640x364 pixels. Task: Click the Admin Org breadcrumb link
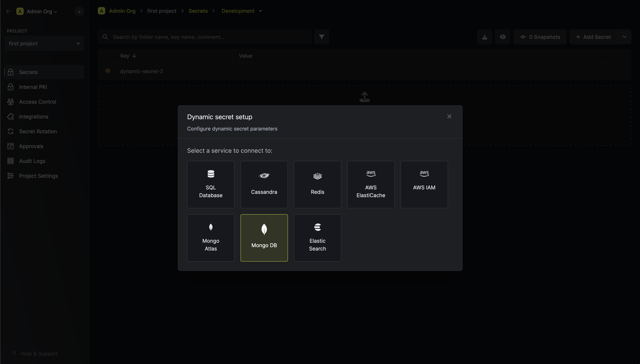click(x=122, y=11)
